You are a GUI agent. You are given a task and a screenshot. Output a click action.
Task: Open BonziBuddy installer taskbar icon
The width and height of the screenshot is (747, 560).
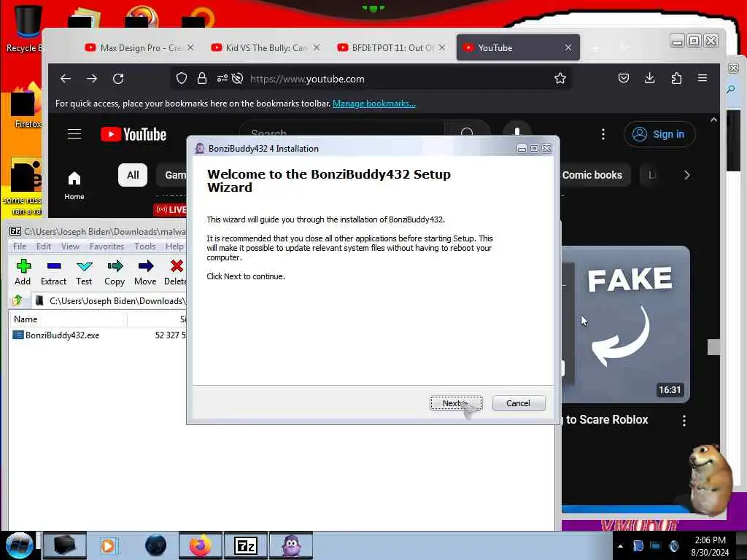(291, 545)
